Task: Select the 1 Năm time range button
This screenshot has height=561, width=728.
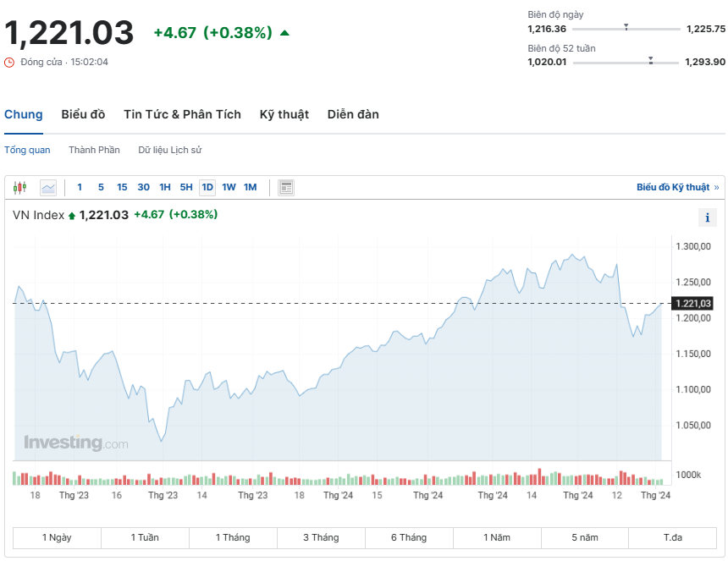Action: point(497,537)
